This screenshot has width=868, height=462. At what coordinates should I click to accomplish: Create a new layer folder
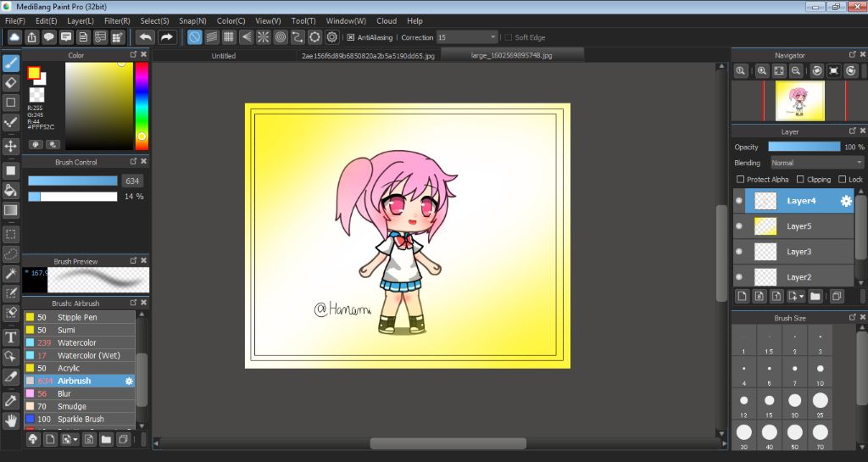point(815,296)
